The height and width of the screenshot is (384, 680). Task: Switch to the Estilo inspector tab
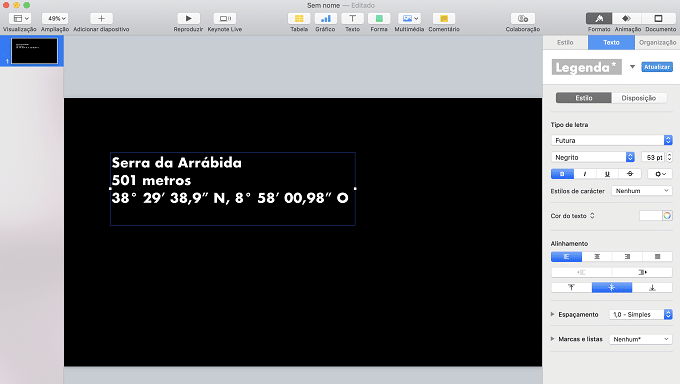point(565,43)
